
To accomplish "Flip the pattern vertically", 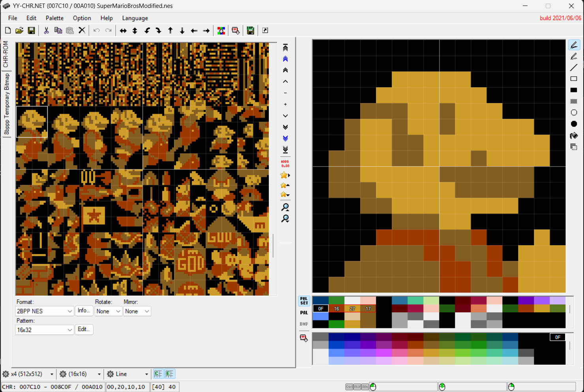I will [135, 30].
